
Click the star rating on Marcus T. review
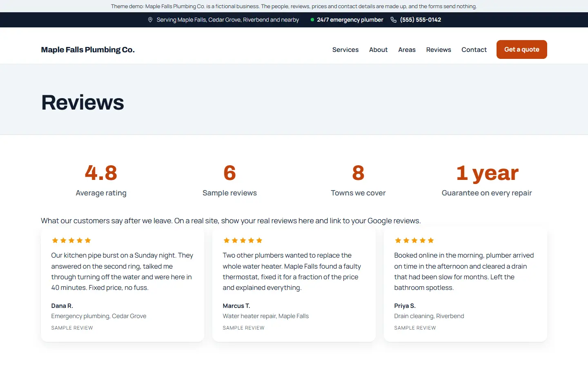243,240
